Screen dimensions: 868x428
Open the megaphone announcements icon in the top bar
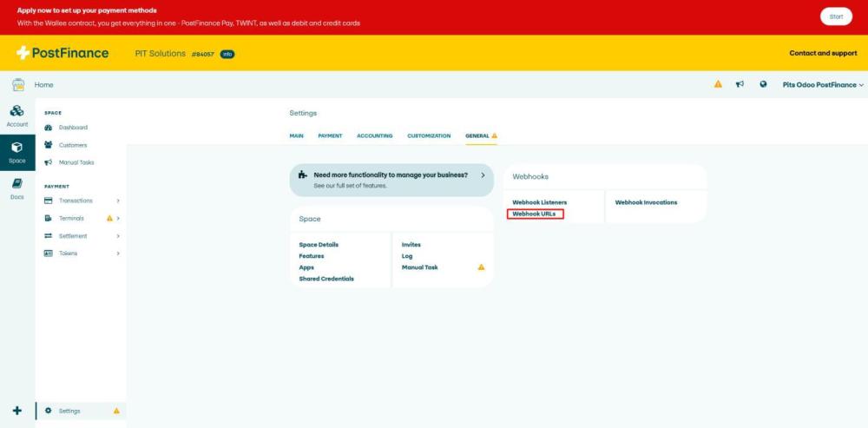tap(740, 84)
